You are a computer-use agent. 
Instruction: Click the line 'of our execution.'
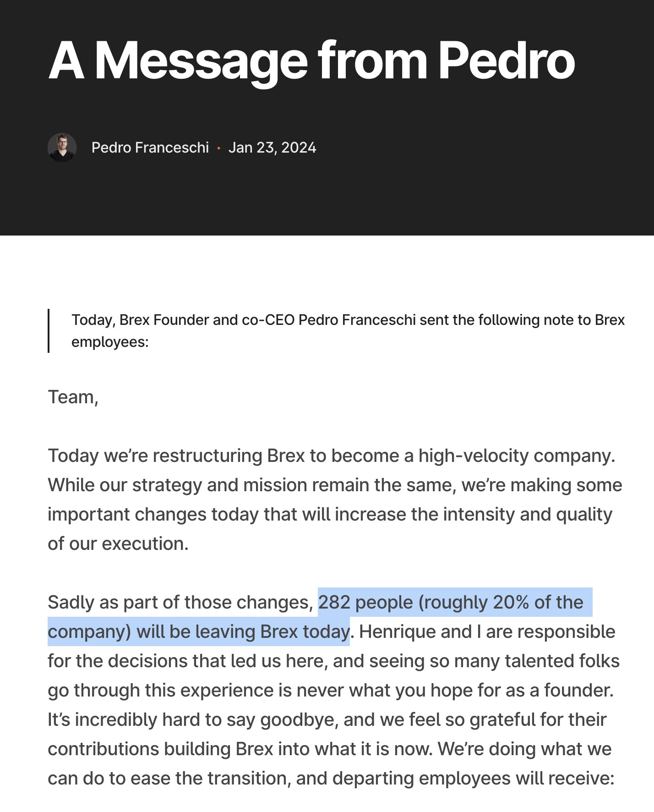(x=118, y=543)
